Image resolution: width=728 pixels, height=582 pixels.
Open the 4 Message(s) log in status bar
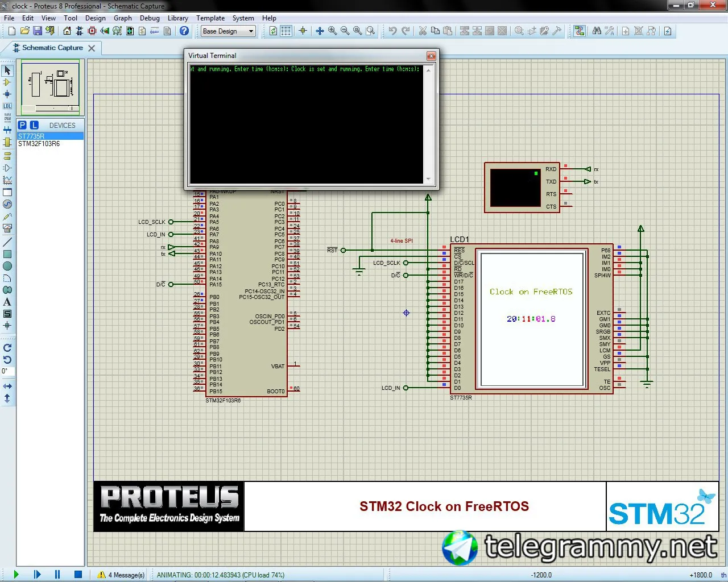point(121,575)
